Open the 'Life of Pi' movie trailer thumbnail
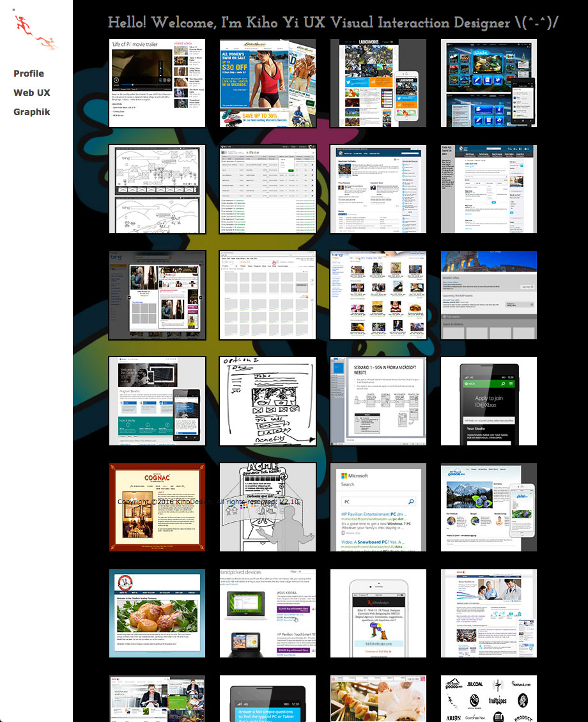This screenshot has width=588, height=722. pyautogui.click(x=157, y=83)
